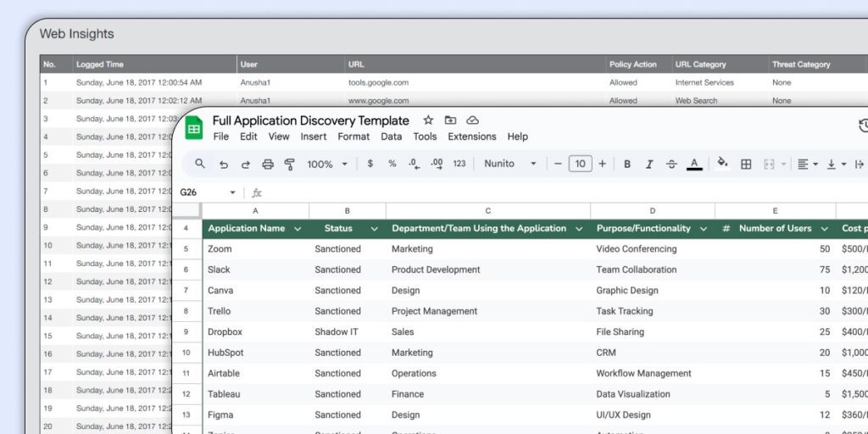Open the name box dropdown beside G26
The height and width of the screenshot is (434, 868).
[x=232, y=192]
